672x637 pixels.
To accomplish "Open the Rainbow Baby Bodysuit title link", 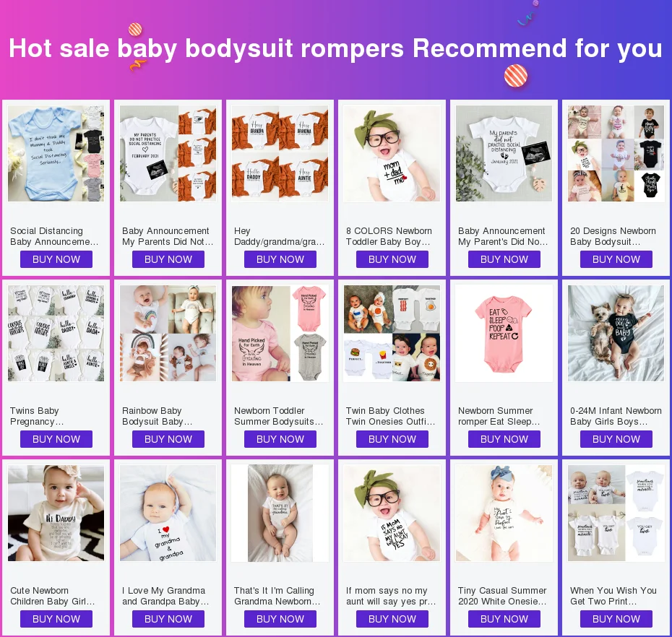I will pos(158,416).
